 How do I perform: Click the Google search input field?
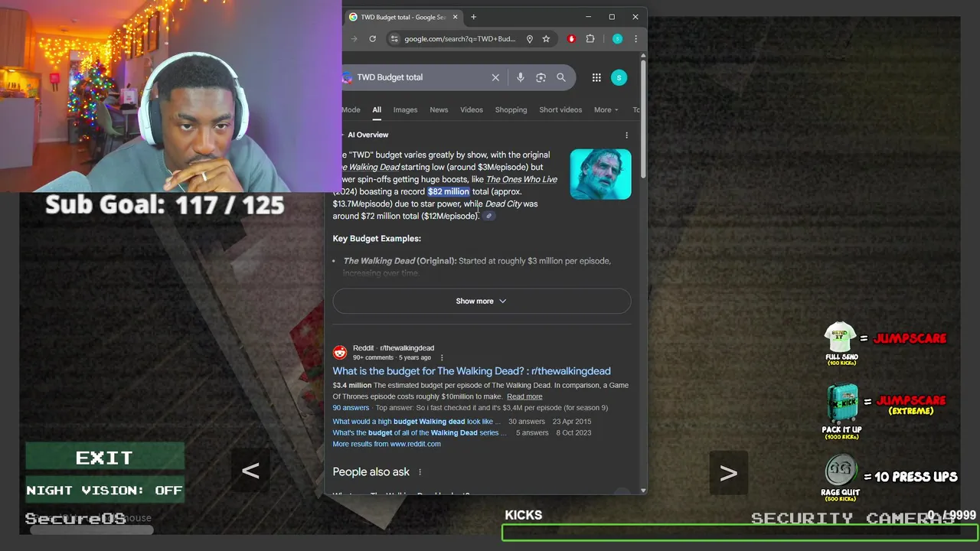coord(421,77)
